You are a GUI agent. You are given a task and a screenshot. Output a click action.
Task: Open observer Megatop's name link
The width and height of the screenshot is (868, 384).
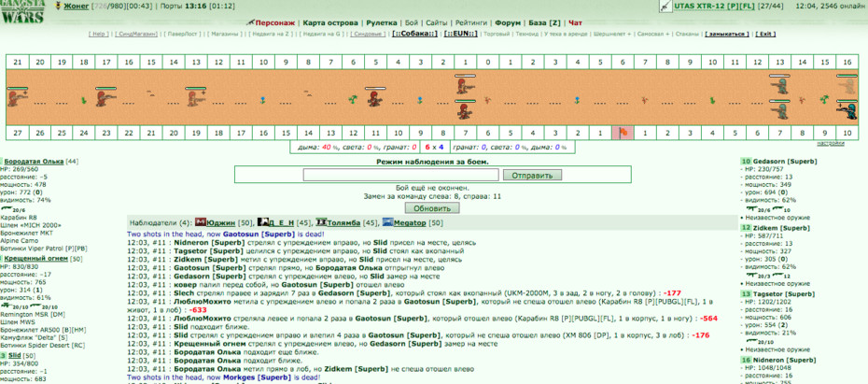point(410,222)
